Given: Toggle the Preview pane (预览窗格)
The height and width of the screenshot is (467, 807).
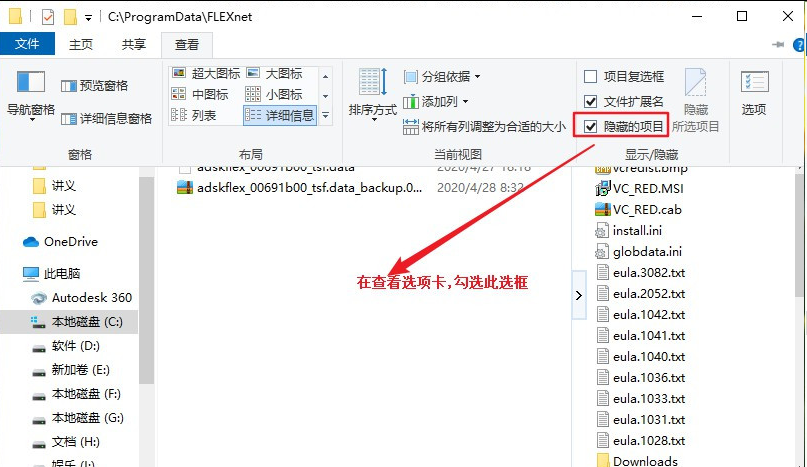Looking at the screenshot, I should [x=94, y=86].
